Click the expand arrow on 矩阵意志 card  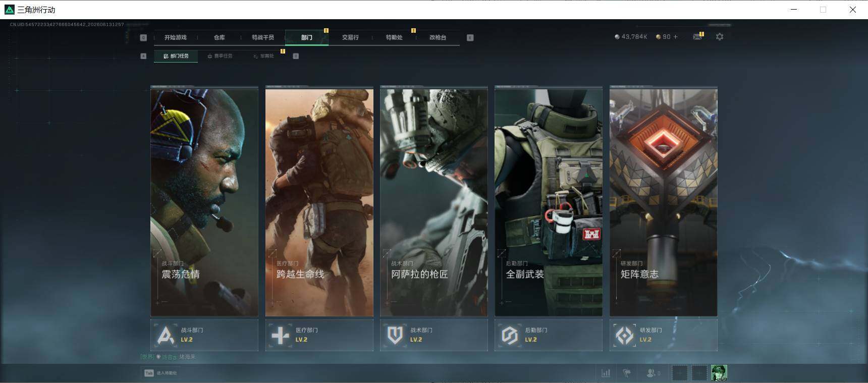[x=616, y=253]
